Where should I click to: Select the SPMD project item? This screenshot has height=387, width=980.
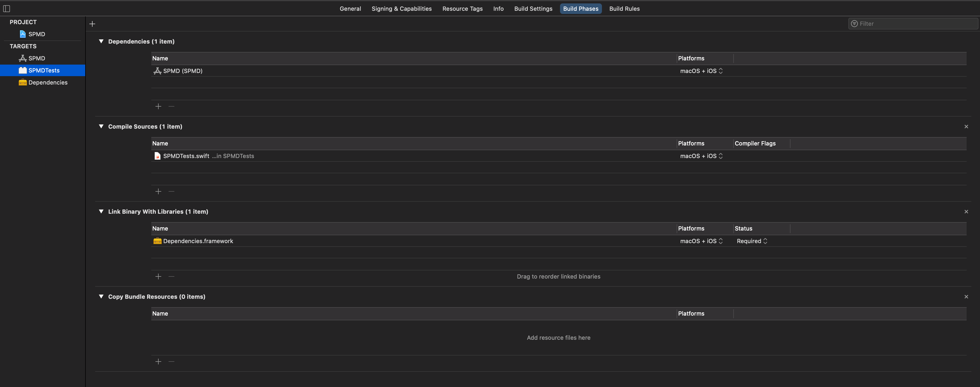click(36, 34)
